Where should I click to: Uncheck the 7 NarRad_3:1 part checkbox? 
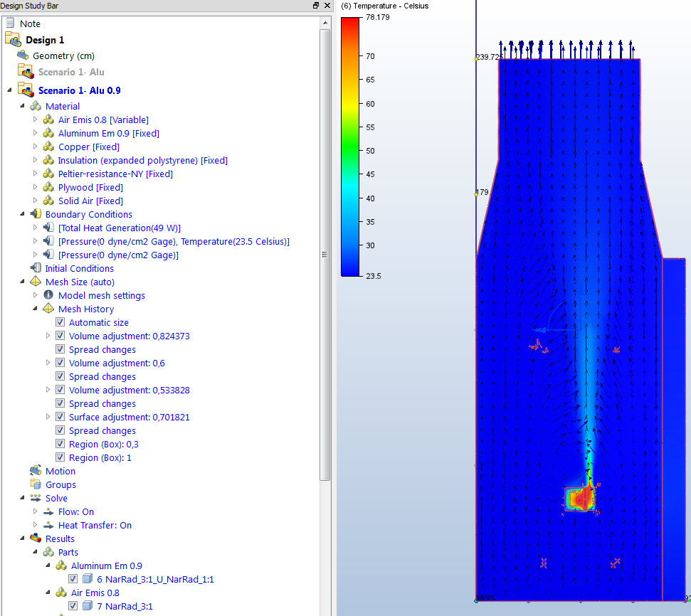tap(73, 606)
